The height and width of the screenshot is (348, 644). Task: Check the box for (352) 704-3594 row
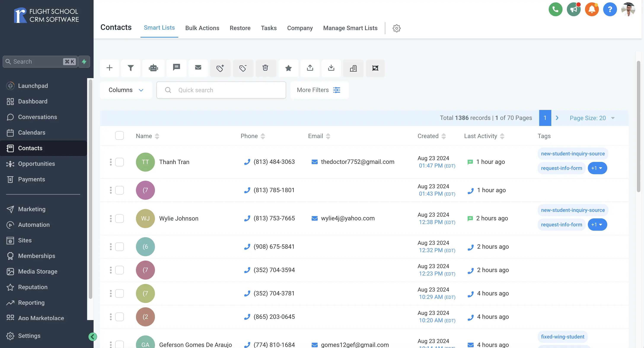click(120, 270)
